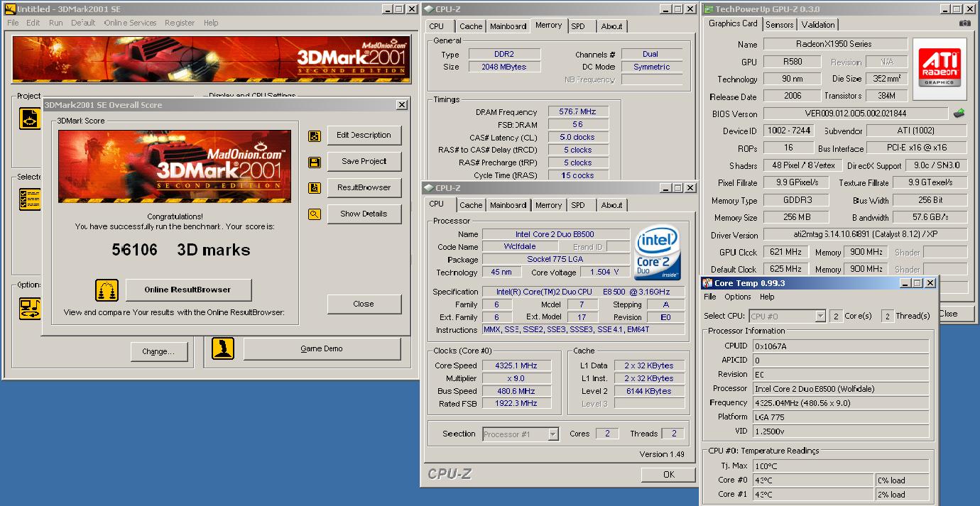980x506 pixels.
Task: Click the Edit Description icon
Action: pos(314,136)
